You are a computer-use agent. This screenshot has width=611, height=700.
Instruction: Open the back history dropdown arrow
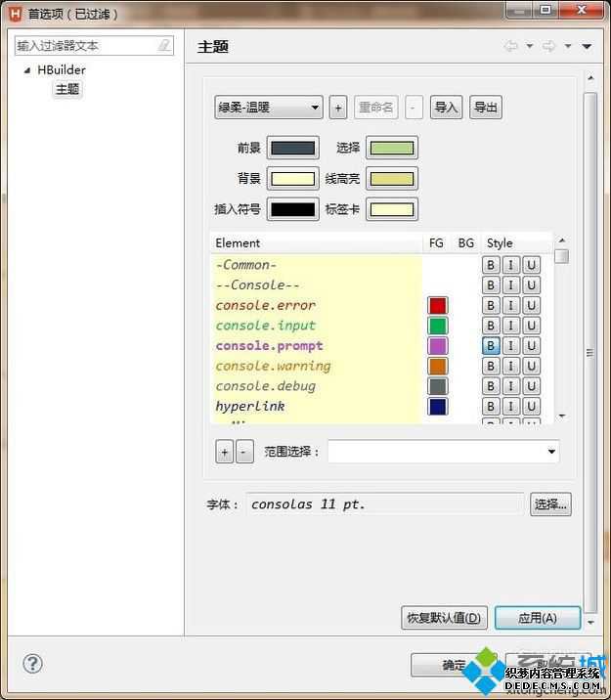coord(529,46)
